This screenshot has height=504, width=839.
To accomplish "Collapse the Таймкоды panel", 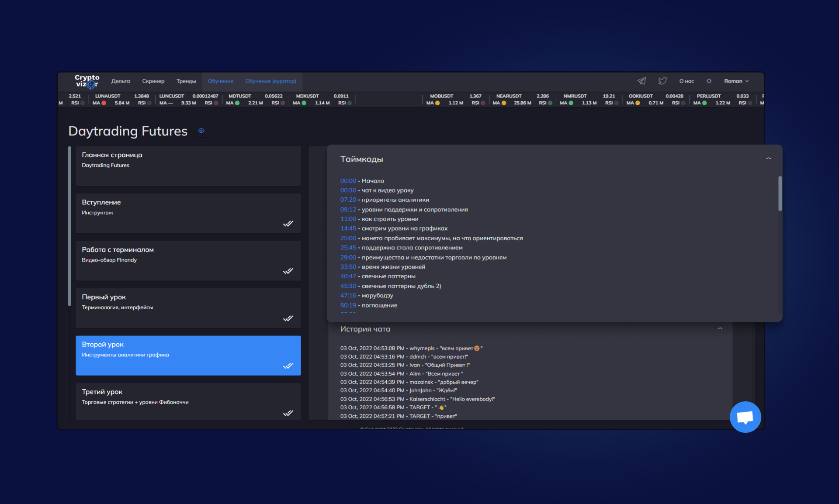I will click(x=769, y=159).
